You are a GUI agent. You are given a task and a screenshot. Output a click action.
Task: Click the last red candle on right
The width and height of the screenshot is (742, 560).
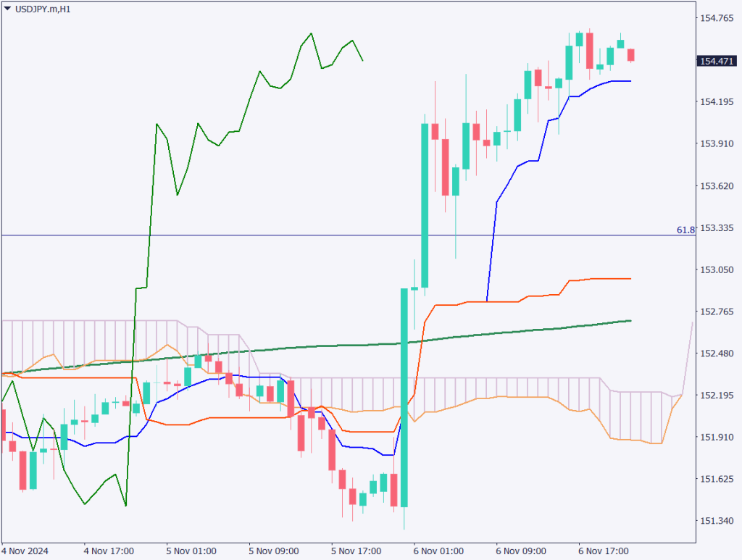[x=631, y=55]
